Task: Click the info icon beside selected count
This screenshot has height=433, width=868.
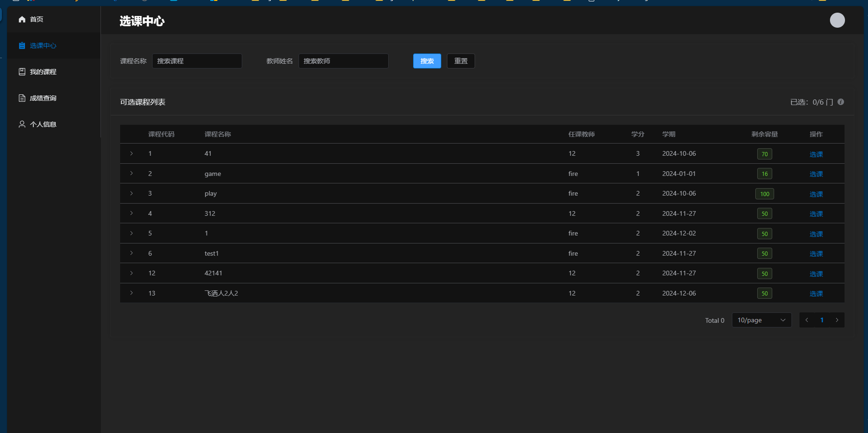Action: 841,102
